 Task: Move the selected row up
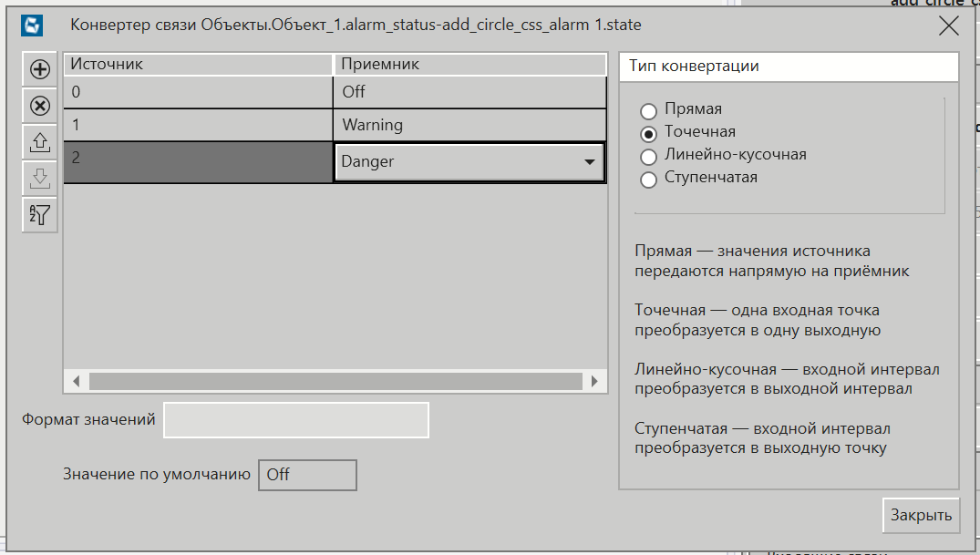[39, 142]
